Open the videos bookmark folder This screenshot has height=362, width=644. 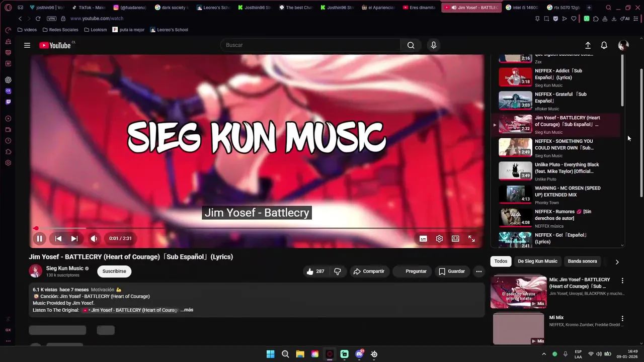coord(27,30)
